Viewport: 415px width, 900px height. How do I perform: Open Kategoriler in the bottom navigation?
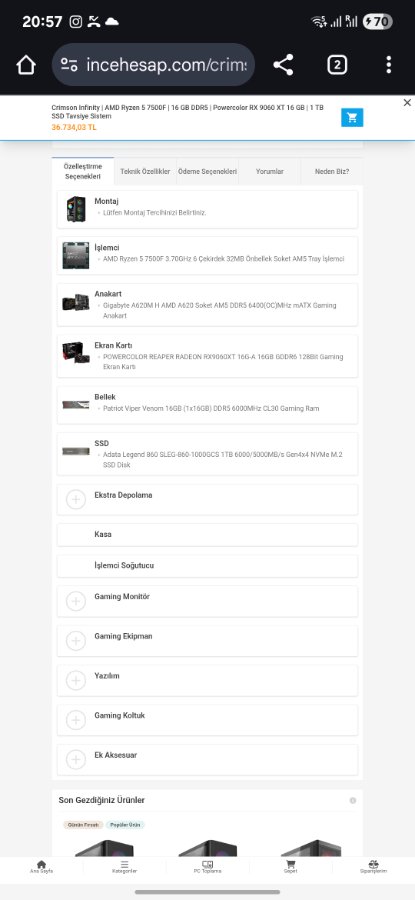125,867
